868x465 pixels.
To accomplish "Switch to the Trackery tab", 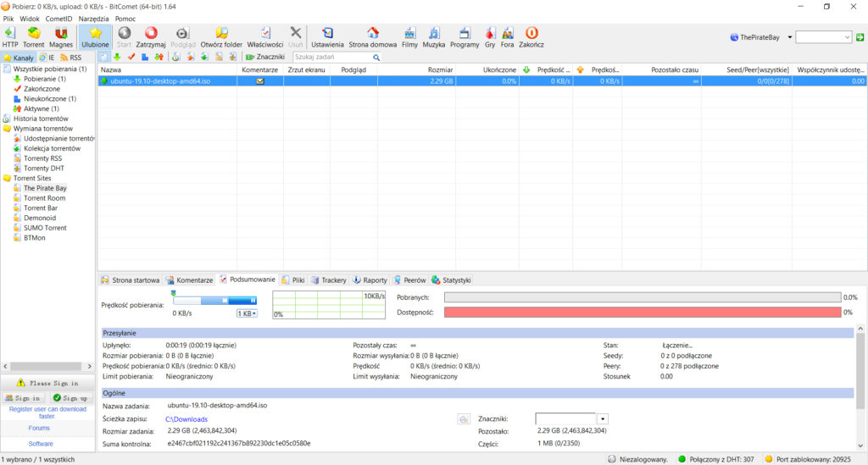I will coord(328,280).
